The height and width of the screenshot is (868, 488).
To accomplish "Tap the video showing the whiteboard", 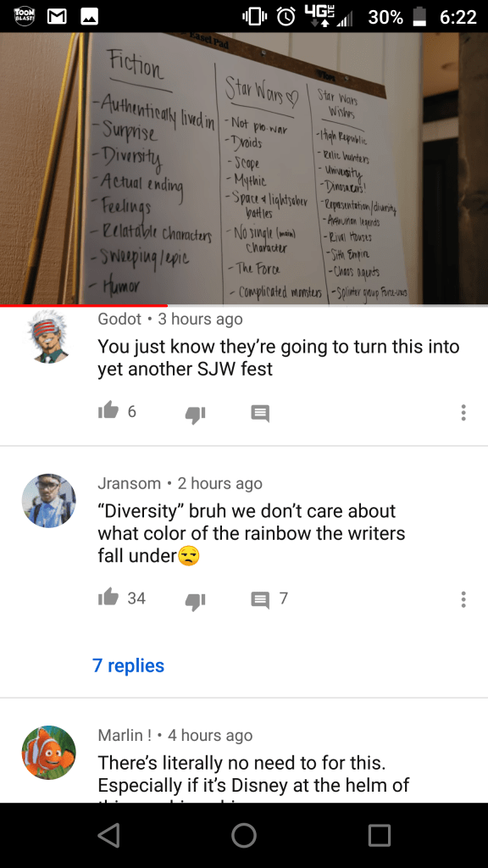I will [244, 168].
